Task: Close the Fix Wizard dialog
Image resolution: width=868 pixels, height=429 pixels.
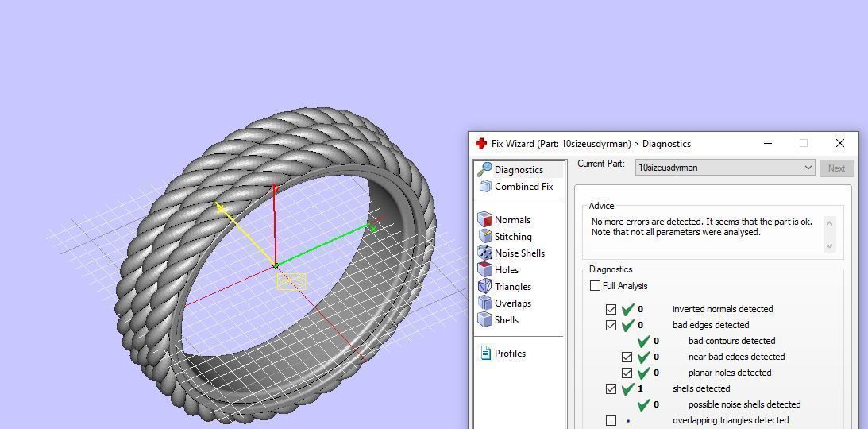Action: pos(839,143)
